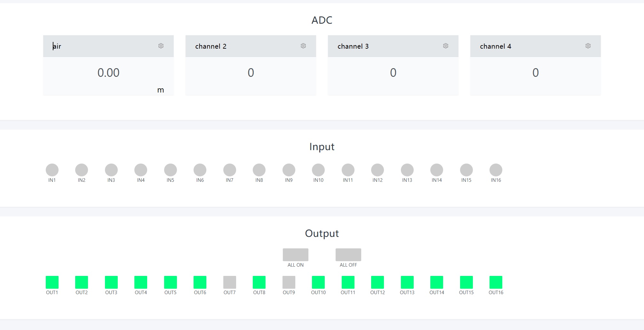Toggle output OUT4
The height and width of the screenshot is (330, 644).
[141, 282]
